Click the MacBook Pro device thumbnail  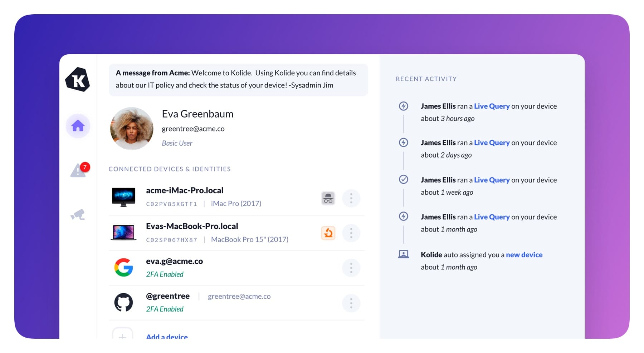[x=123, y=233]
